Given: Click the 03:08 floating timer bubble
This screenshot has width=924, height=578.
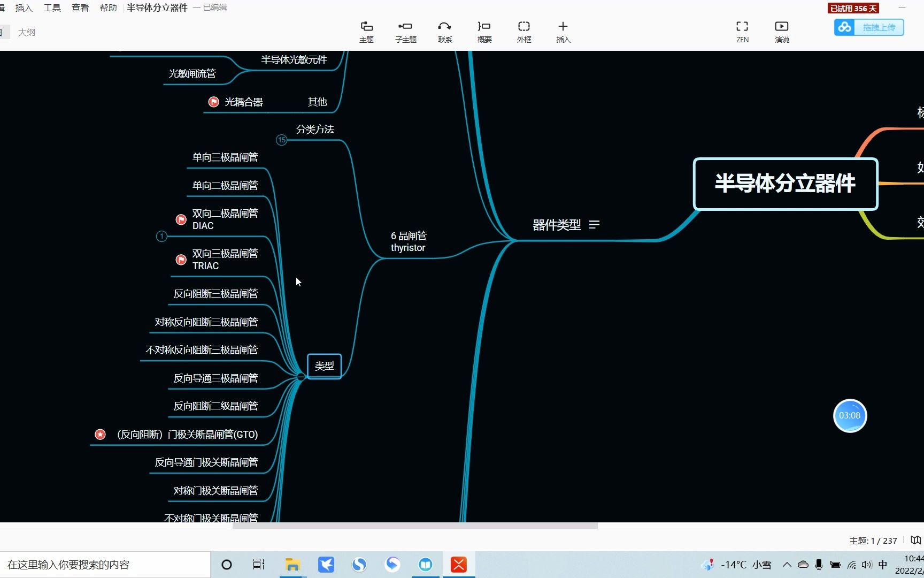Looking at the screenshot, I should (850, 416).
